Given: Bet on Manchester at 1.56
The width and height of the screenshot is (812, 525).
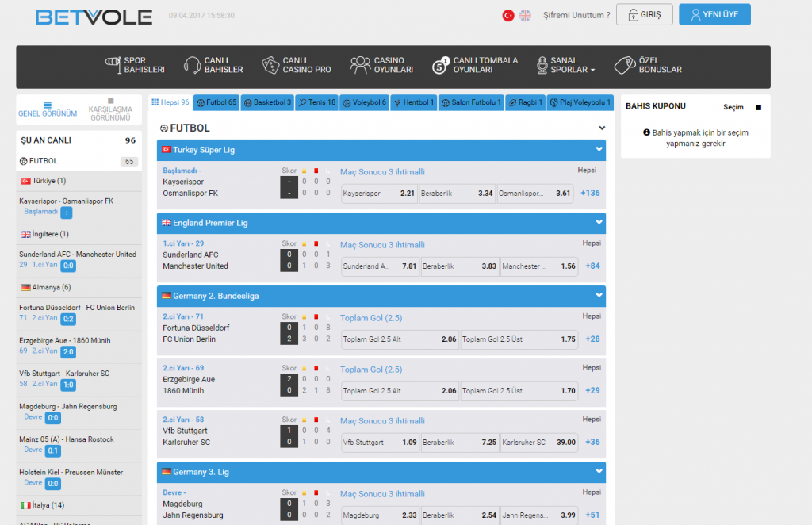Looking at the screenshot, I should point(539,266).
